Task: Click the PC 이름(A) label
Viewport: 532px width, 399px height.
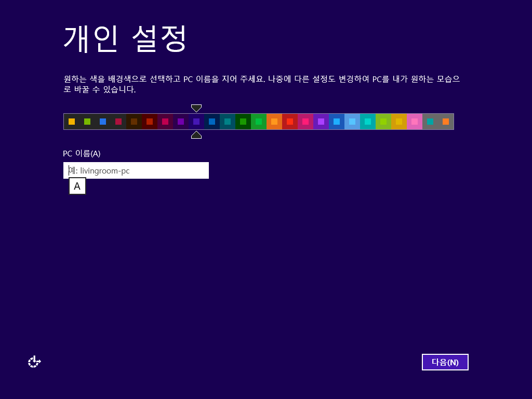Action: (x=82, y=153)
